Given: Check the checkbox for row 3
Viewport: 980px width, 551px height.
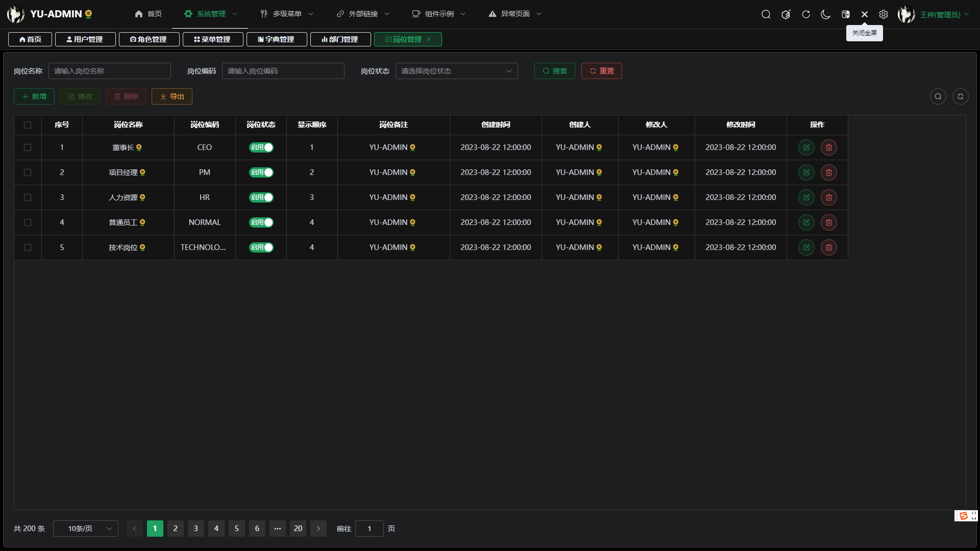Looking at the screenshot, I should 28,197.
